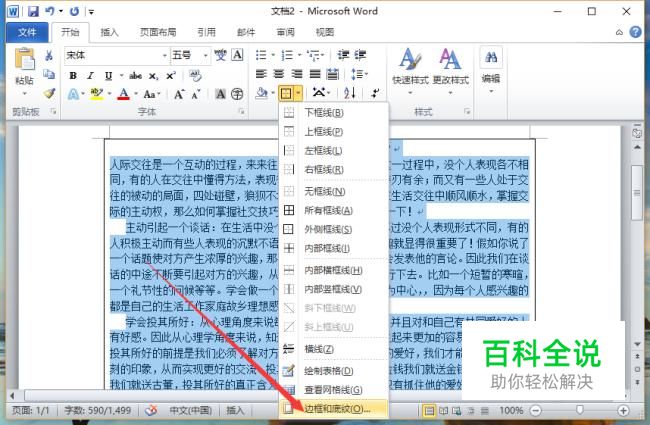Click the Word help question mark icon
The width and height of the screenshot is (650, 425).
635,32
